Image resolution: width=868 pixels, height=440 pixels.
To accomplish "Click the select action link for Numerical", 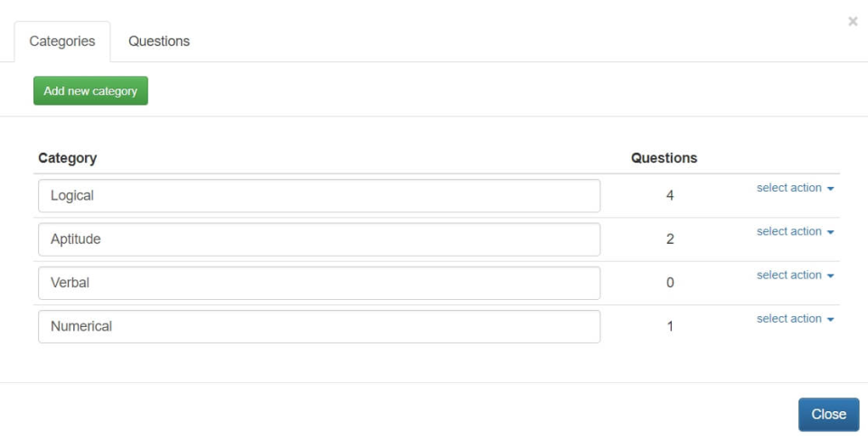I will [788, 319].
